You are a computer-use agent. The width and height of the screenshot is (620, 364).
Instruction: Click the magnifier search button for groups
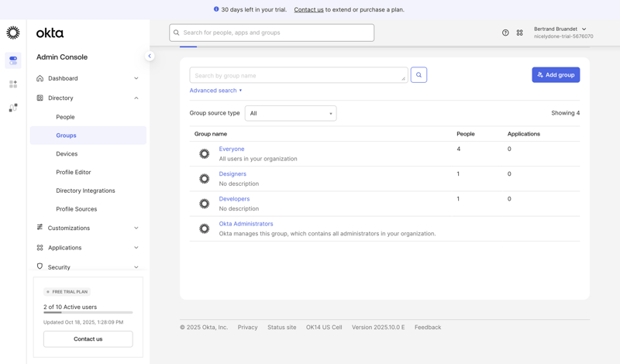click(x=418, y=74)
